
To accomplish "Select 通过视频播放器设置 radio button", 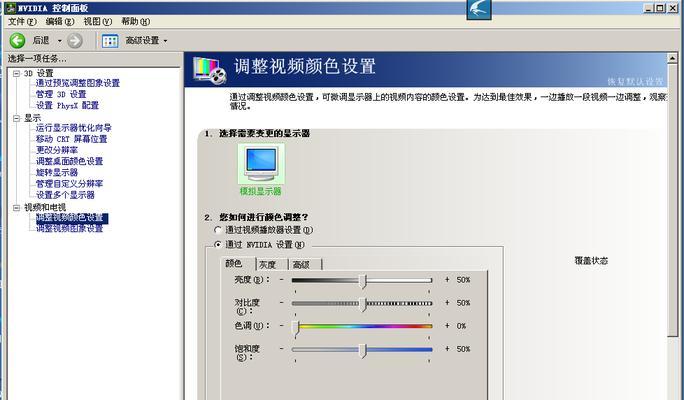I will [218, 230].
